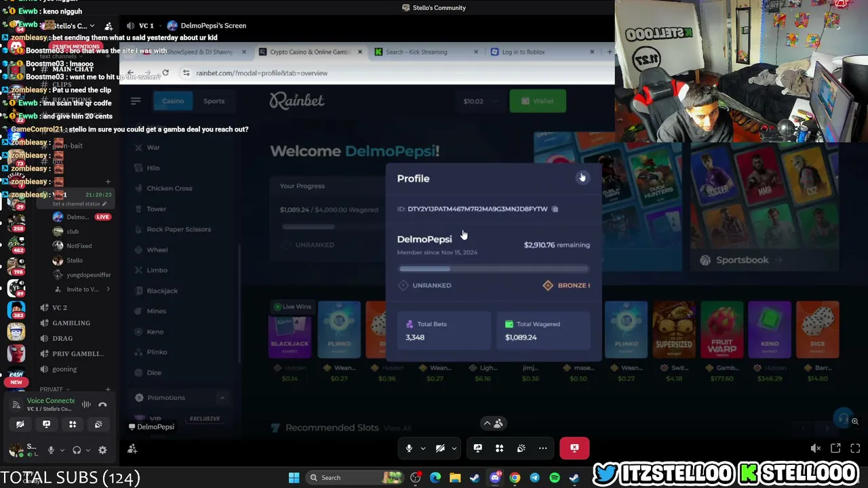Open the Rainbet hamburger menu

(x=136, y=101)
